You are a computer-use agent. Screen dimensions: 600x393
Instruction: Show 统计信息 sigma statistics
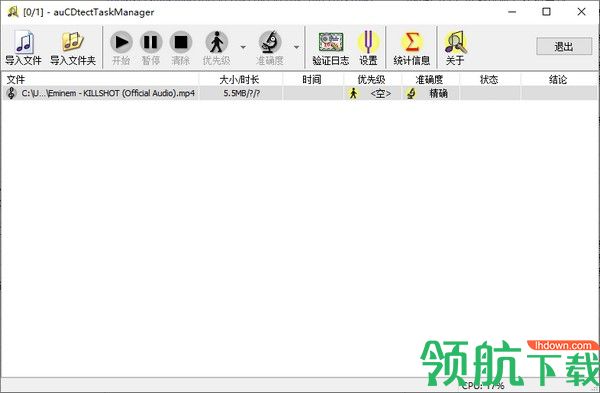(x=411, y=47)
